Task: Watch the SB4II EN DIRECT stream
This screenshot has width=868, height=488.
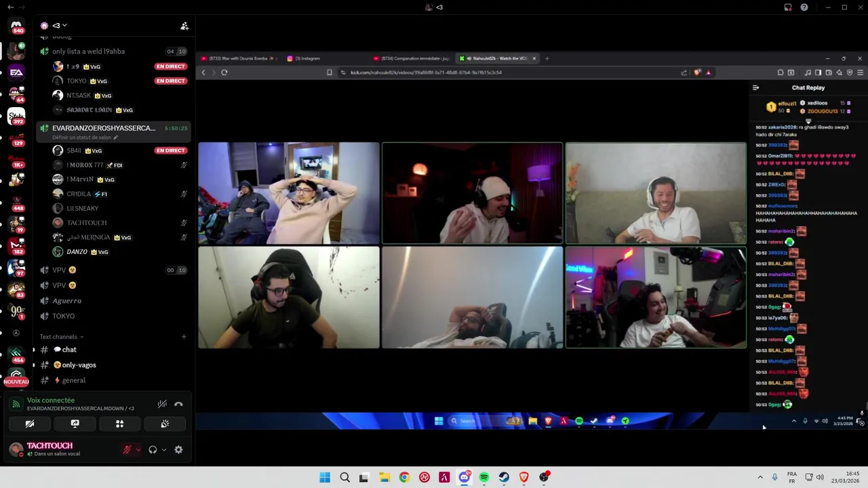Action: coord(171,150)
